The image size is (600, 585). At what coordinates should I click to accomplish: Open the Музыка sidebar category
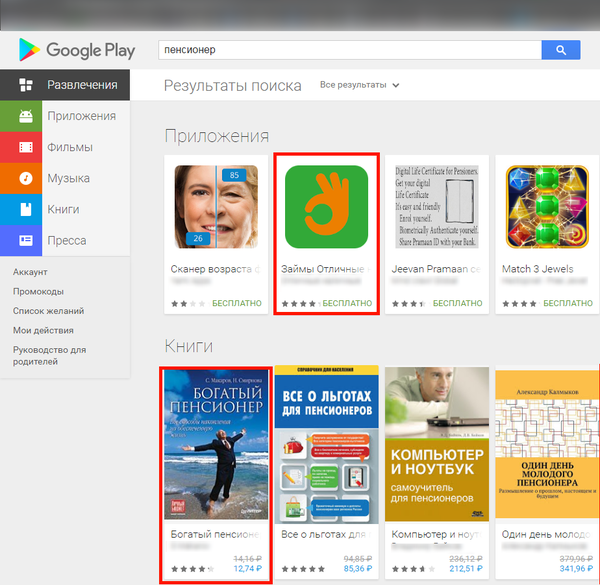pos(66,178)
